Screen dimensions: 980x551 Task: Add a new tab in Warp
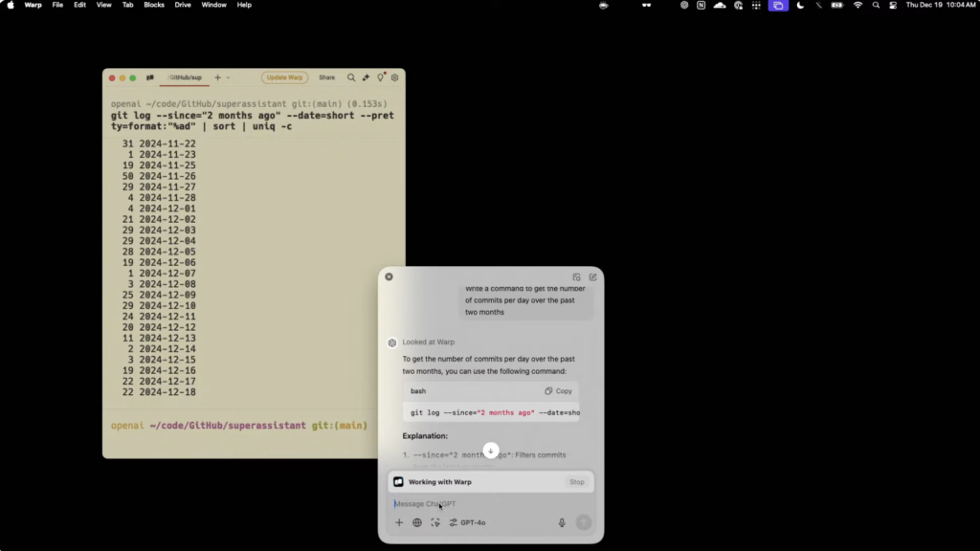[217, 77]
